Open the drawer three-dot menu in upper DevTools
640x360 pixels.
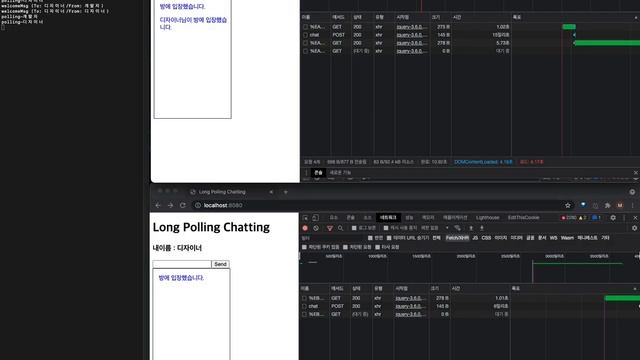pyautogui.click(x=306, y=173)
